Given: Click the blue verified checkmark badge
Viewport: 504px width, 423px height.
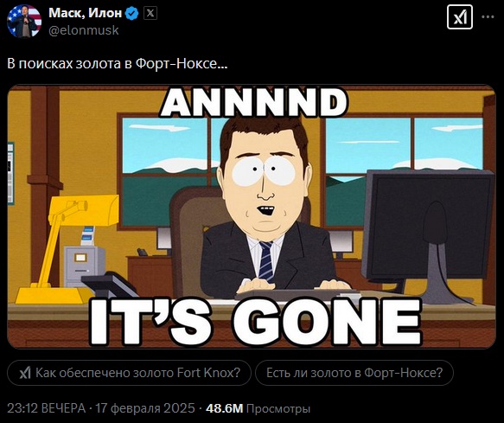Looking at the screenshot, I should [x=131, y=14].
